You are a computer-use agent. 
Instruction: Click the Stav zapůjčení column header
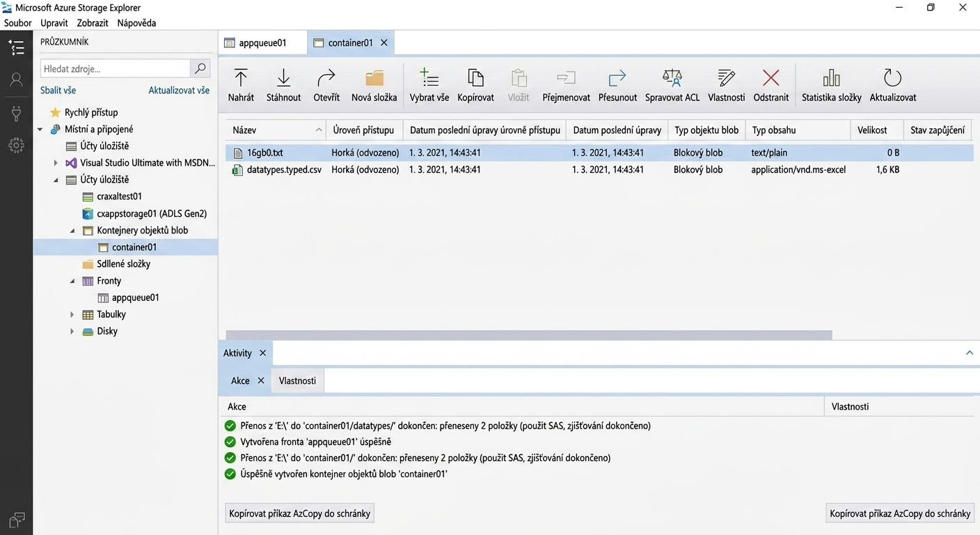coord(938,130)
